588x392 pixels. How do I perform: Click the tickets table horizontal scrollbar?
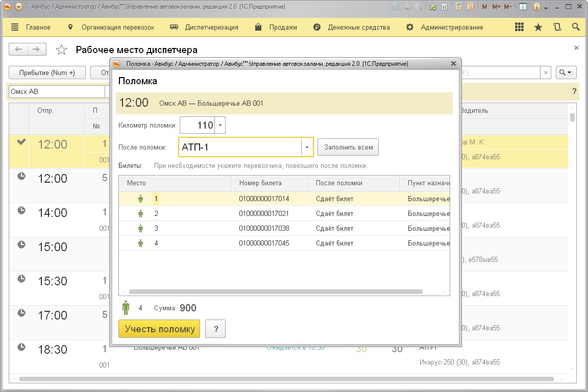click(276, 291)
